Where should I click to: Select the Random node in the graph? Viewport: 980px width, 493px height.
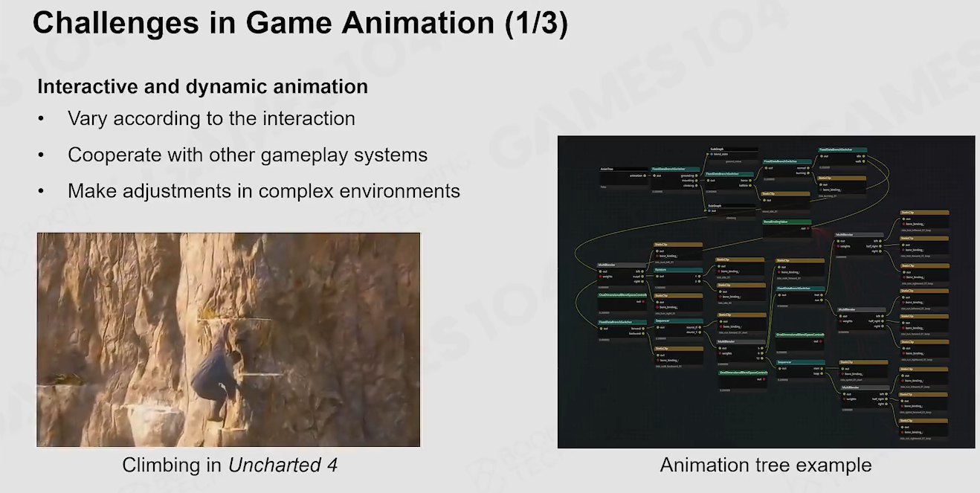pyautogui.click(x=678, y=280)
